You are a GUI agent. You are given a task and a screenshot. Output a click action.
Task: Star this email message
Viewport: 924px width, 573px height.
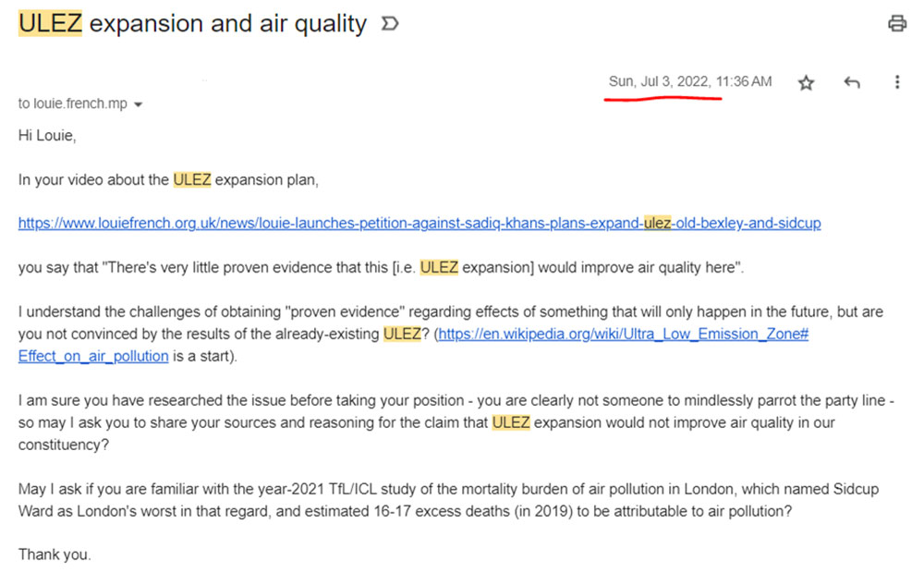pos(806,83)
